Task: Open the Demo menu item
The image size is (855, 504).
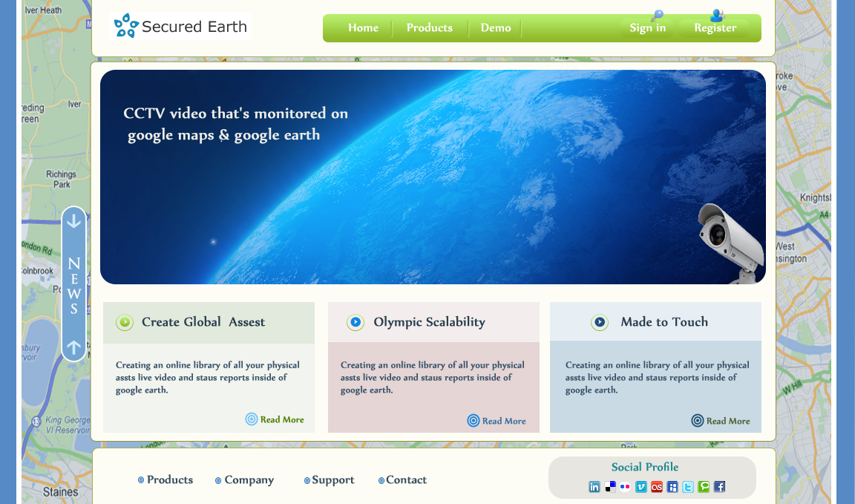Action: click(496, 27)
